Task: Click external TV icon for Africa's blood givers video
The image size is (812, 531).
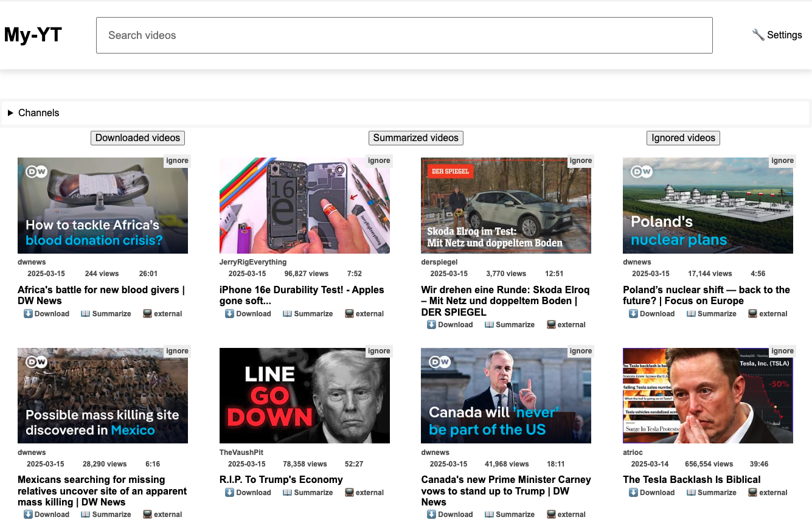Action: point(147,314)
